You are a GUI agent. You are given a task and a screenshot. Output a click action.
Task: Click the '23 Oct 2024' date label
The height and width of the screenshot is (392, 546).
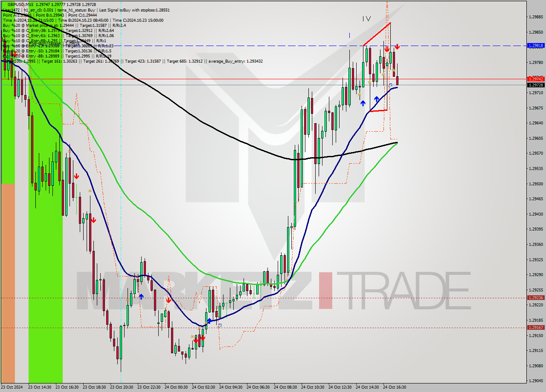click(x=12, y=387)
